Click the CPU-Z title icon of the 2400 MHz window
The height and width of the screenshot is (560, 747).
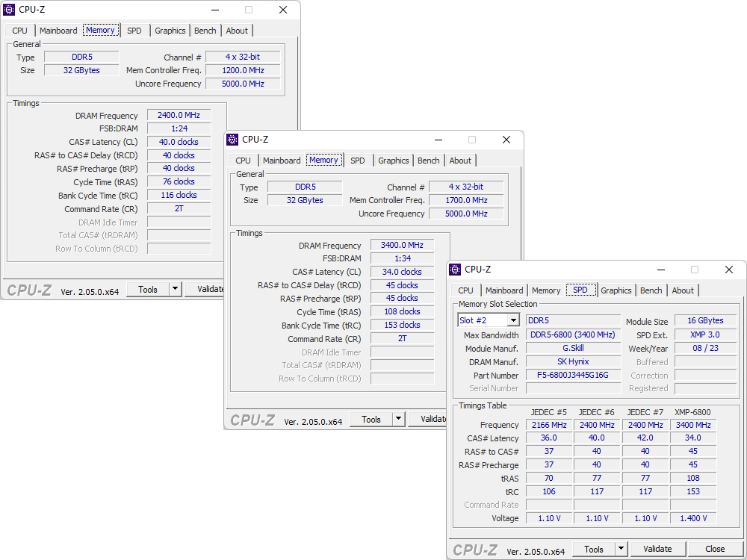(9, 10)
